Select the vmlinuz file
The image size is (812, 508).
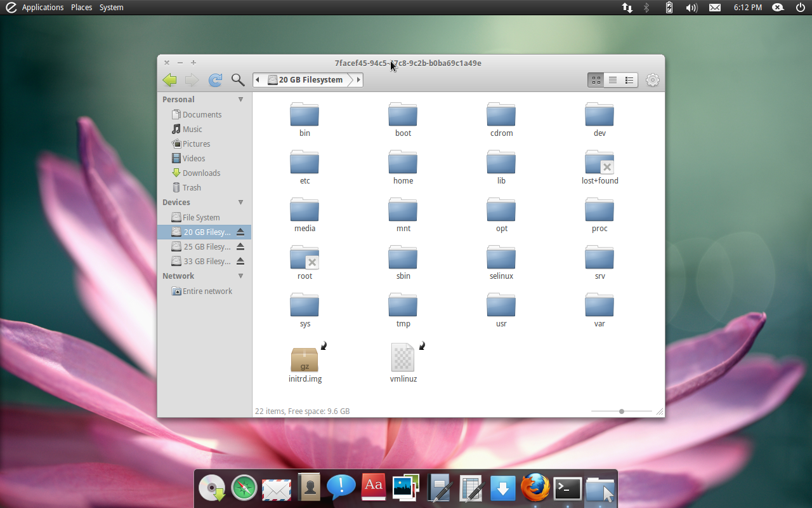tap(403, 359)
